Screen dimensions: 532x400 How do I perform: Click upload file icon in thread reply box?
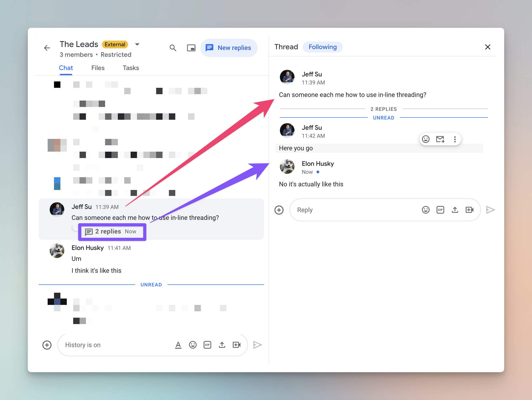click(455, 210)
